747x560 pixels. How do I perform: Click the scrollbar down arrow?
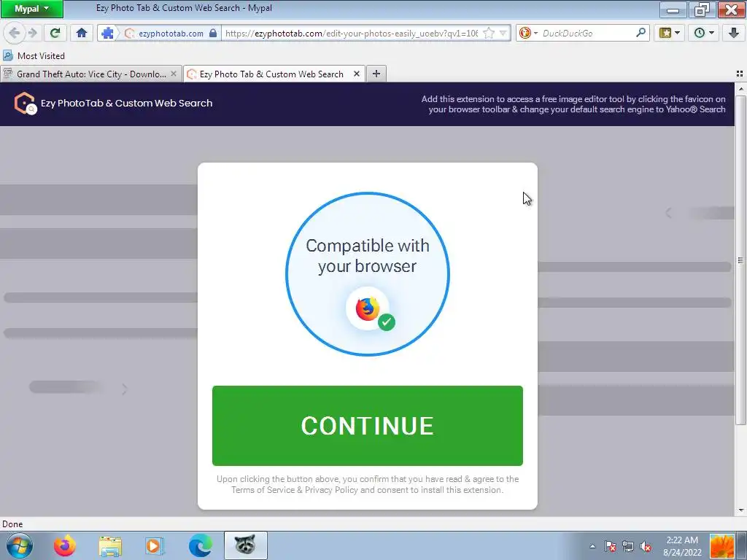pos(740,510)
